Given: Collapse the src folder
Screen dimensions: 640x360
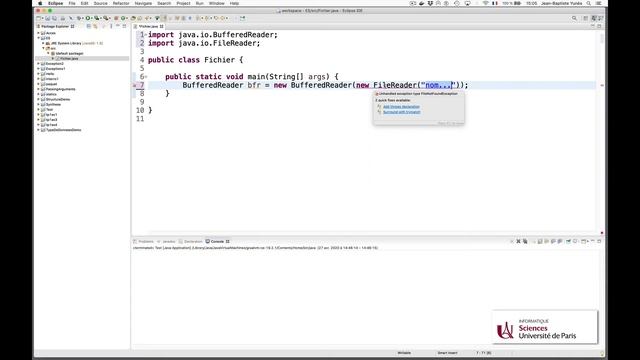Looking at the screenshot, I should pyautogui.click(x=43, y=48).
